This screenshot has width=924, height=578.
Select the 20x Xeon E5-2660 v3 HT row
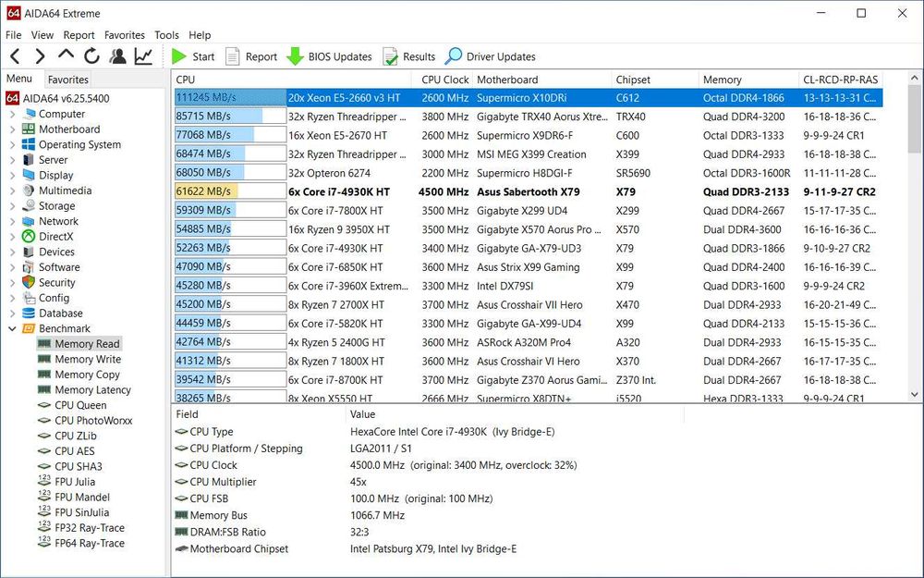click(529, 98)
